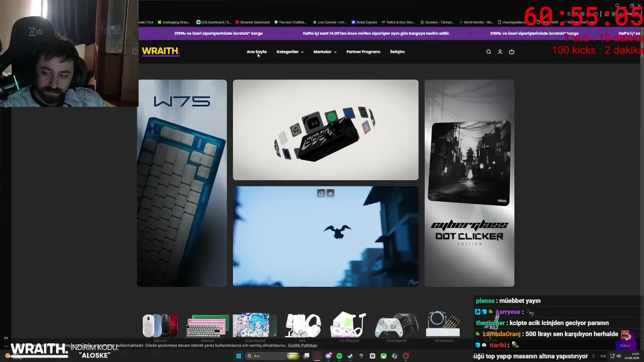Click the network icon in the system tray

pyautogui.click(x=612, y=356)
